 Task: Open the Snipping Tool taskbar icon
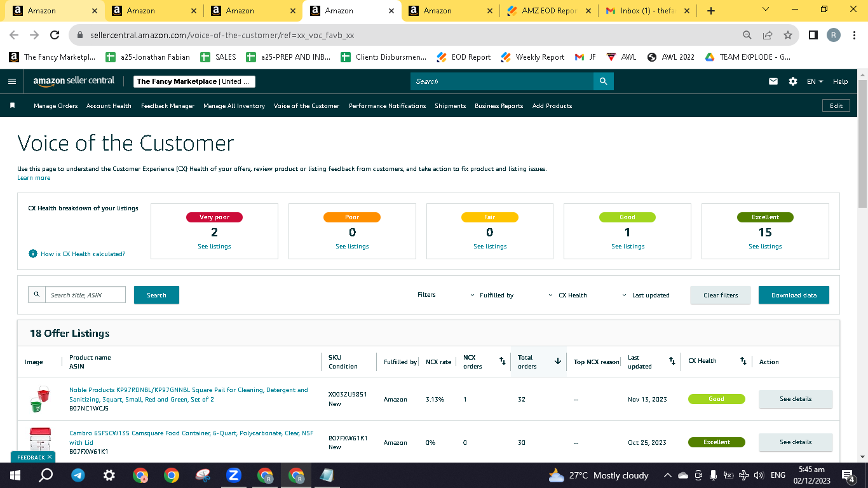(203, 475)
